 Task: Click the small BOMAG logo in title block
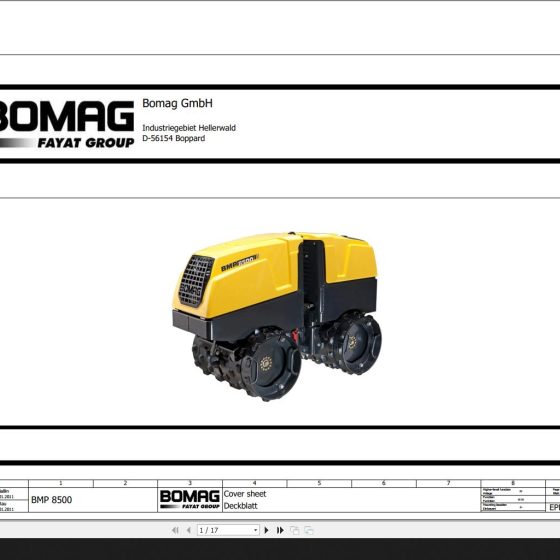point(190,499)
